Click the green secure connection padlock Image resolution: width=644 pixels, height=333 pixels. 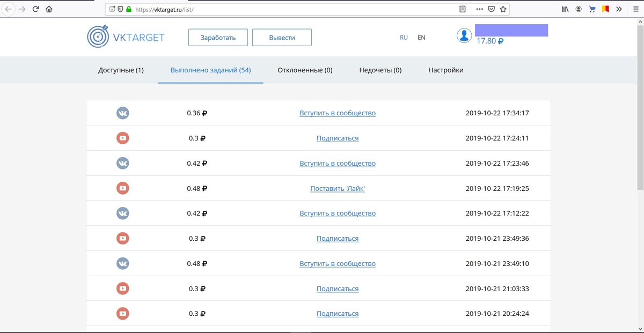click(x=129, y=9)
